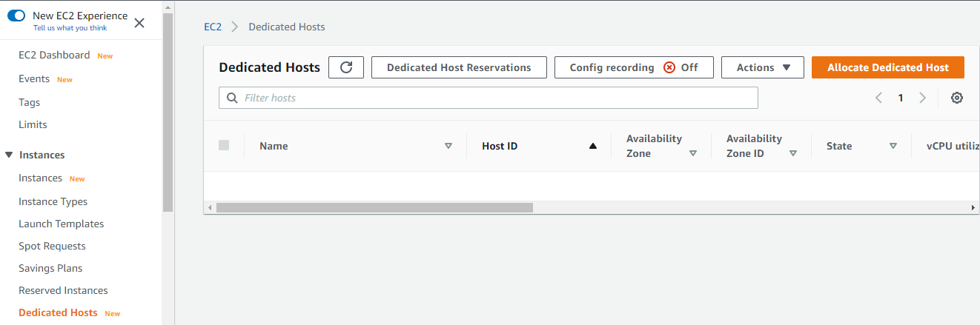Click the vCPU utilization column header

click(953, 146)
